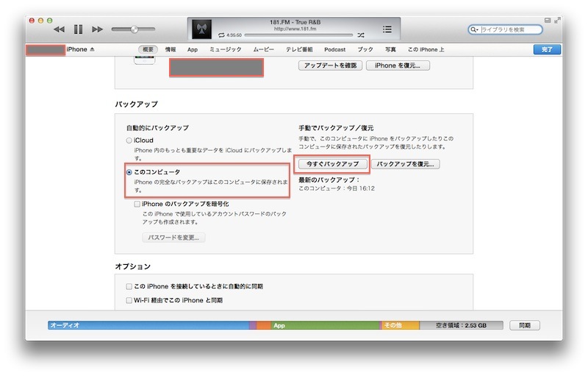Open search magnifier options dropdown

click(x=474, y=29)
